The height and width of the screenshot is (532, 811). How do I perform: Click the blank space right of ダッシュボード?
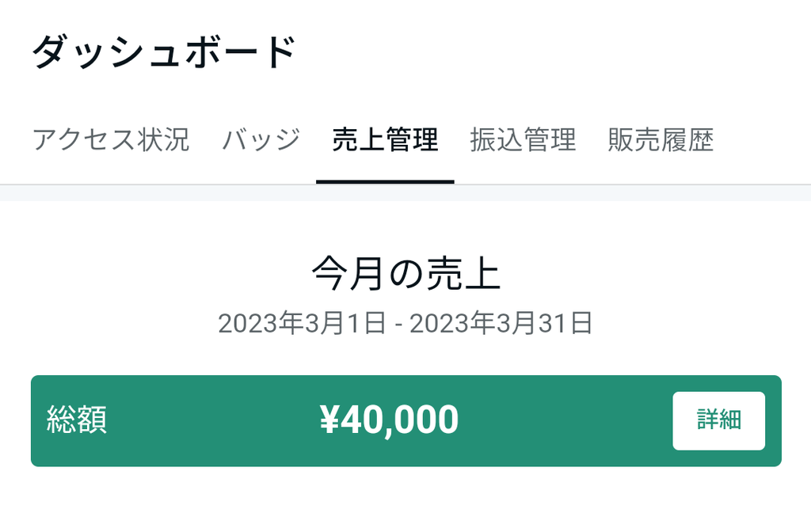pyautogui.click(x=554, y=54)
